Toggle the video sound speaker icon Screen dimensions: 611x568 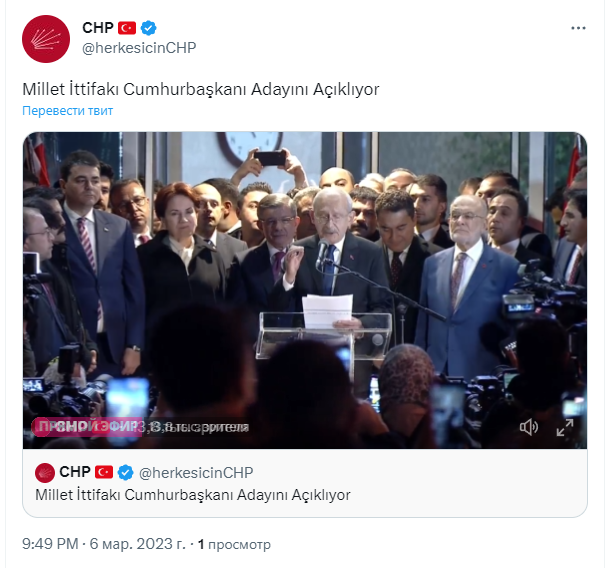point(529,427)
